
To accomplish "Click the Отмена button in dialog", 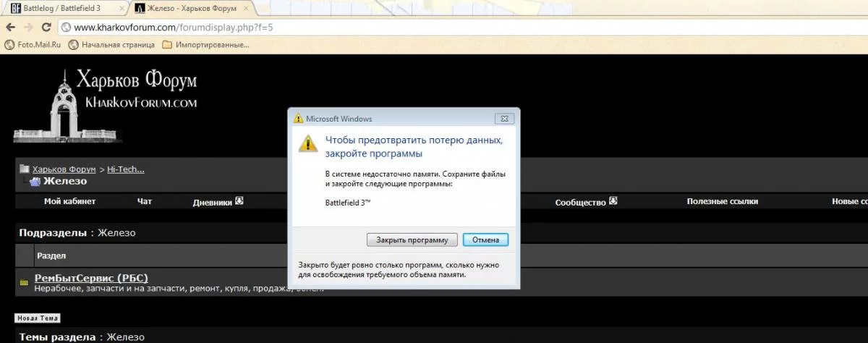I will click(x=485, y=240).
